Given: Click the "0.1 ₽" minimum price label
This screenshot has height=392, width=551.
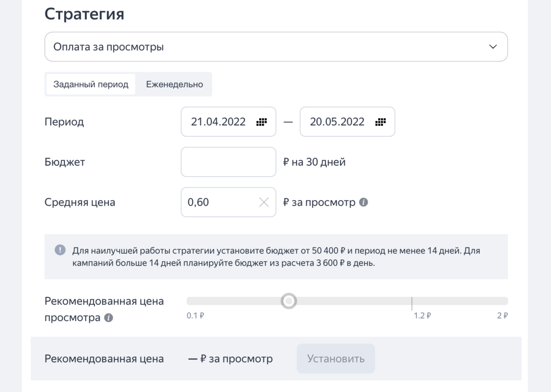Looking at the screenshot, I should pyautogui.click(x=194, y=315).
